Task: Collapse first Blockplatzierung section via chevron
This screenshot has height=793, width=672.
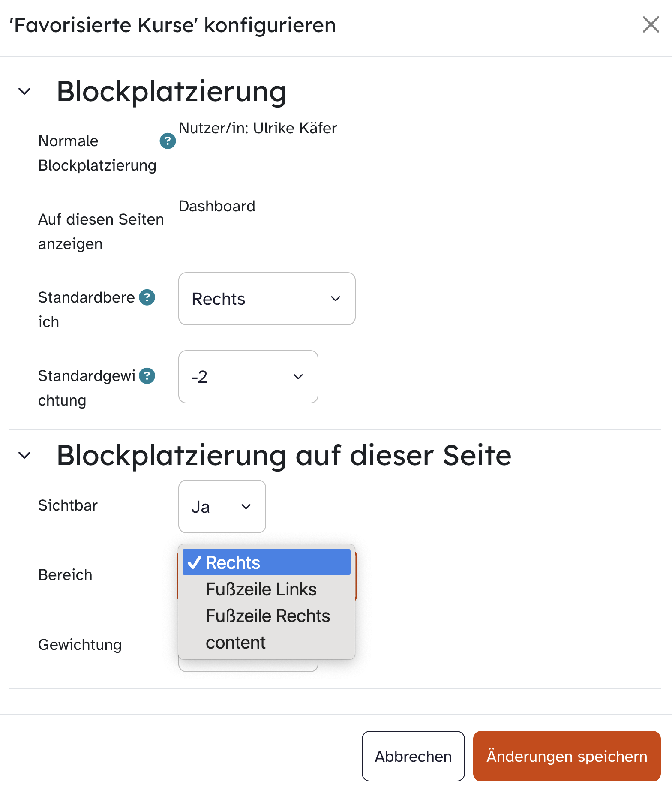Action: (25, 91)
